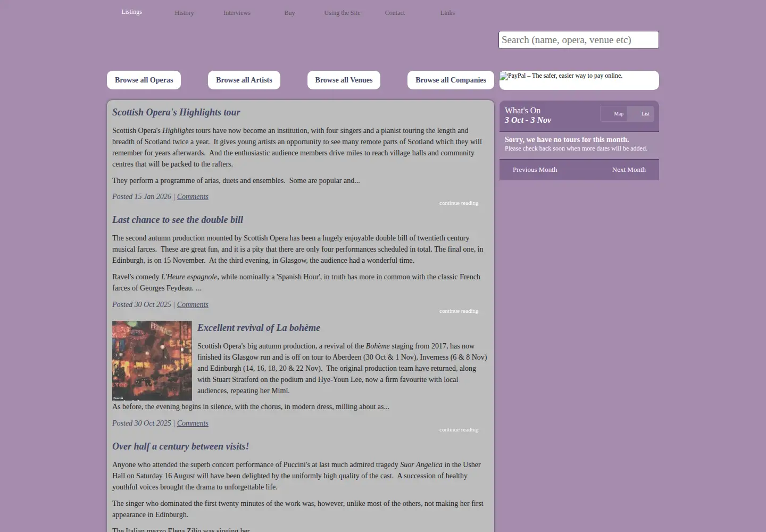Click the '3 Oct - 3 Nov' date range

528,120
